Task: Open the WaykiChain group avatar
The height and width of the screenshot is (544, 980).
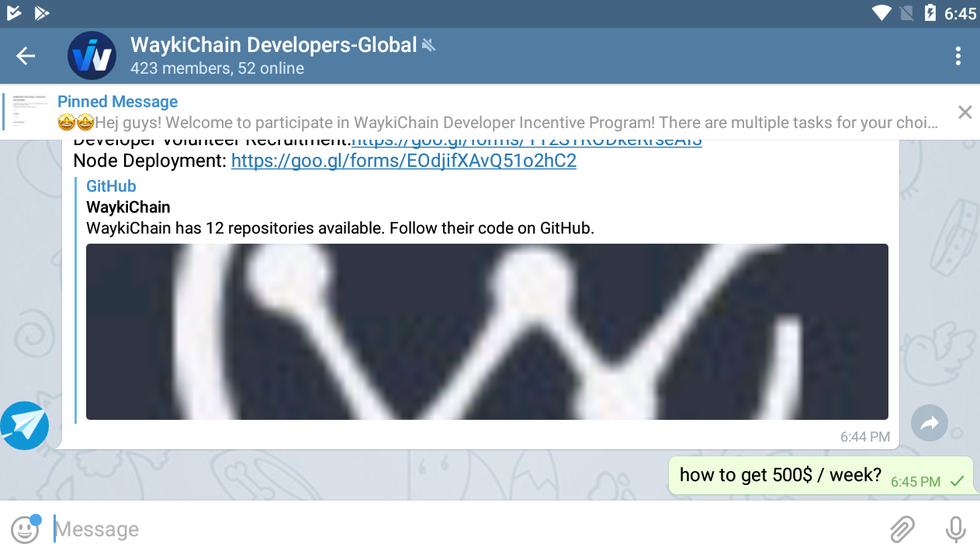Action: pos(92,56)
